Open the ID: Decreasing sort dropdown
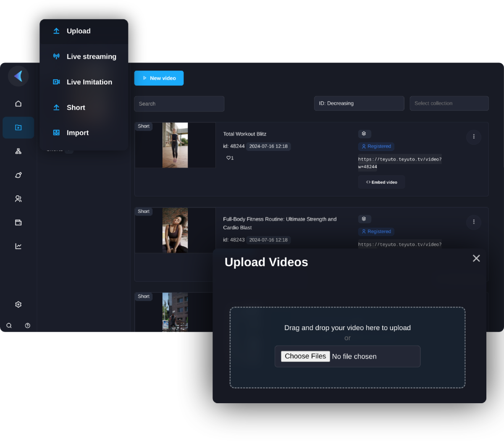 click(x=359, y=103)
